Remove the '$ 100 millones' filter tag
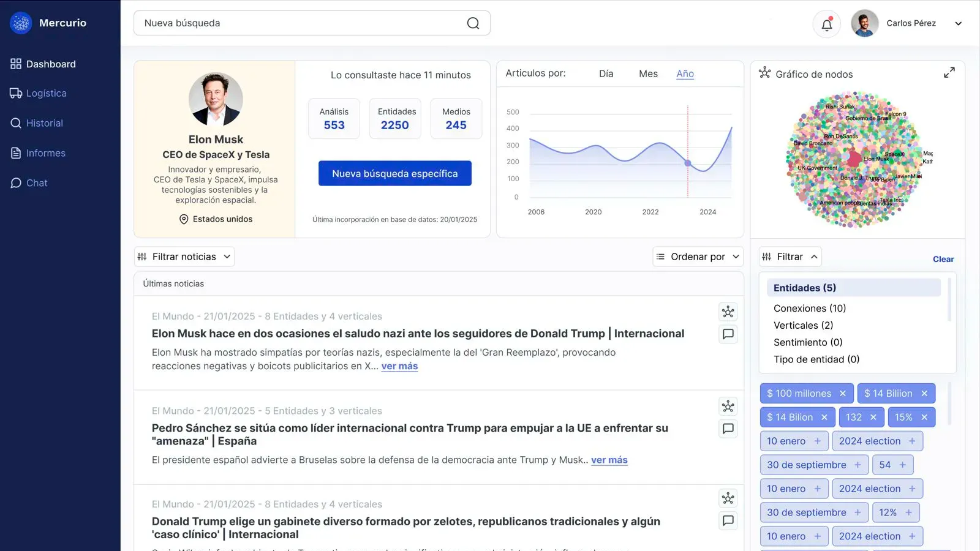980x551 pixels. (x=843, y=394)
